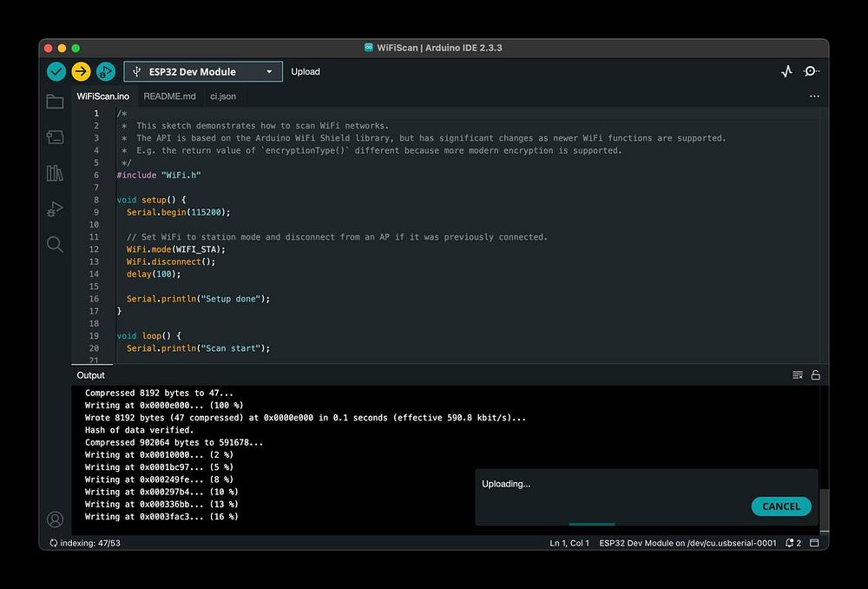This screenshot has width=868, height=589.
Task: Click the ESP32 Dev Module port status text
Action: coord(687,543)
